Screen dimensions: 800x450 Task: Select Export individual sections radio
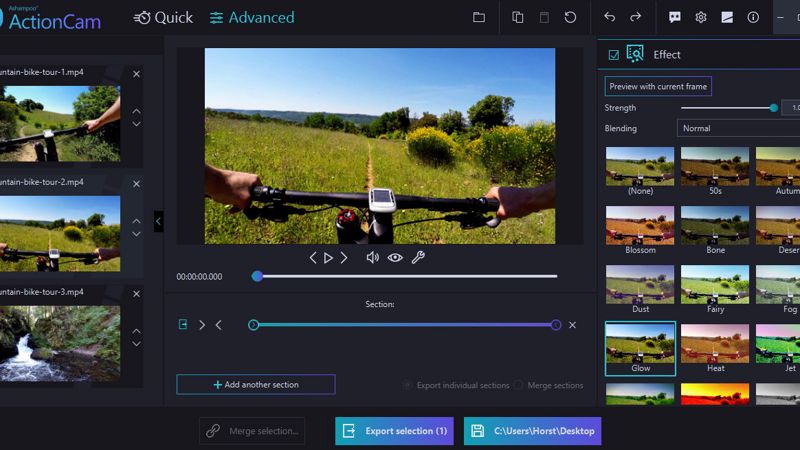pyautogui.click(x=407, y=385)
